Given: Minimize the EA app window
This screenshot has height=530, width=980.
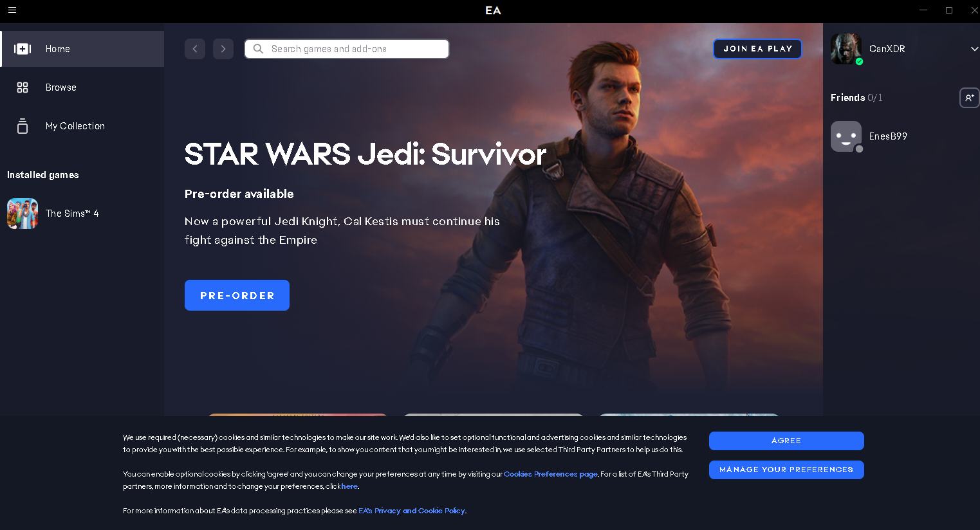Looking at the screenshot, I should pyautogui.click(x=924, y=10).
